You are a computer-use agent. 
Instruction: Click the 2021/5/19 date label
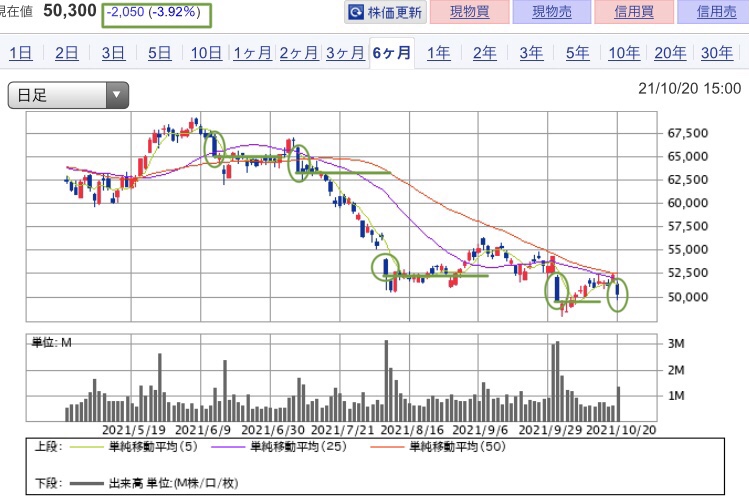point(134,430)
